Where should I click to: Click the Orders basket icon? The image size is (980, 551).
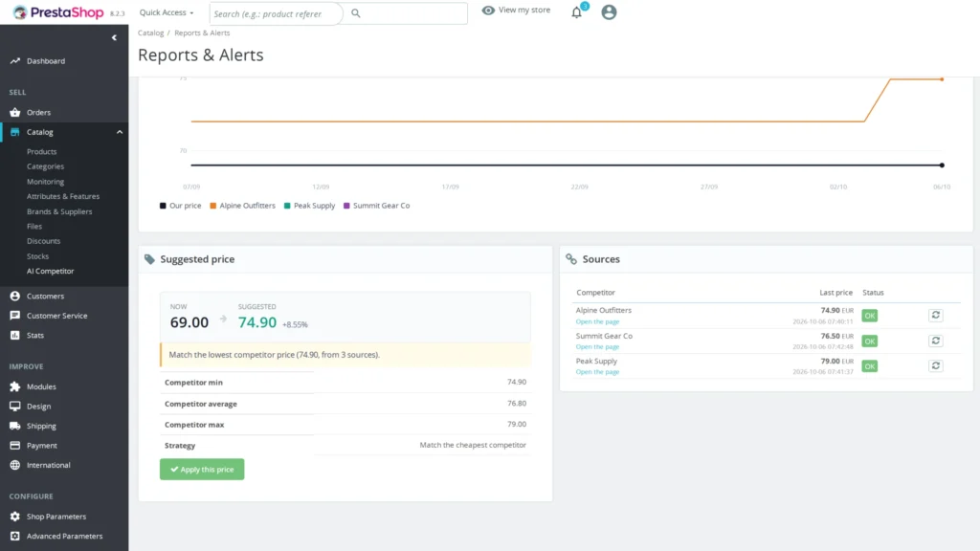15,113
